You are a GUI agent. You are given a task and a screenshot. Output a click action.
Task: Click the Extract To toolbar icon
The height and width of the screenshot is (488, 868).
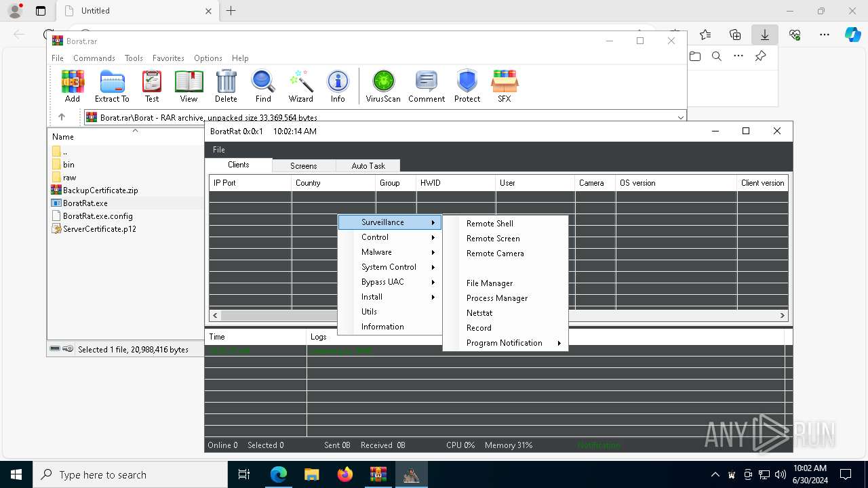[112, 86]
